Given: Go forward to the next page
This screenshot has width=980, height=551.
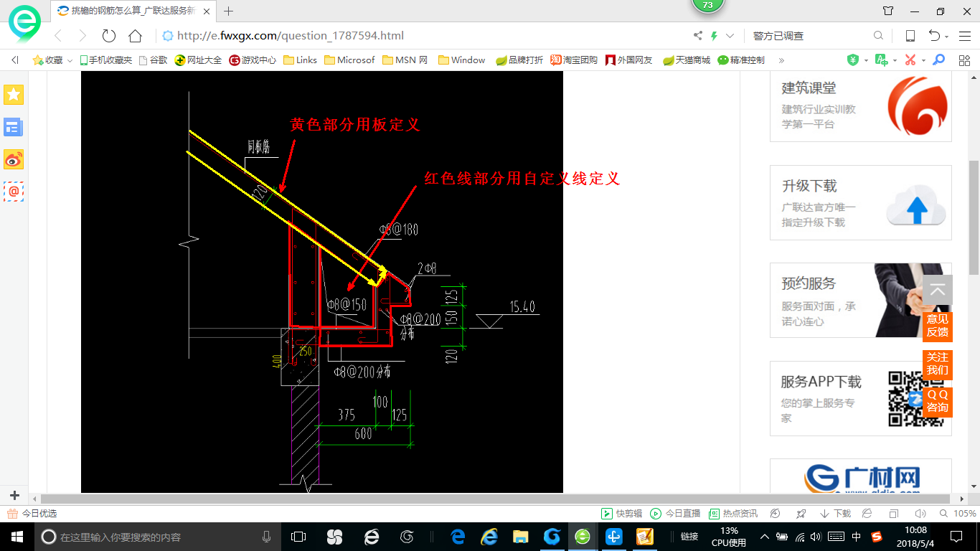Looking at the screenshot, I should point(83,36).
